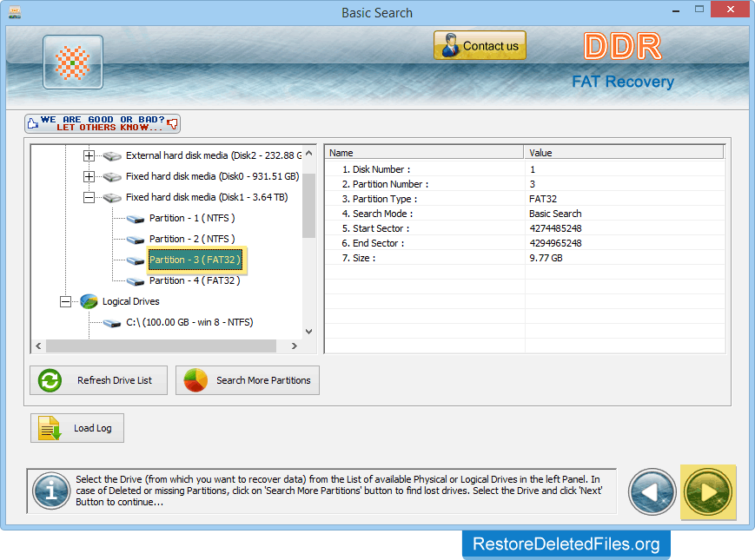The height and width of the screenshot is (560, 755).
Task: Click the 'Partition Type' row
Action: 525,199
